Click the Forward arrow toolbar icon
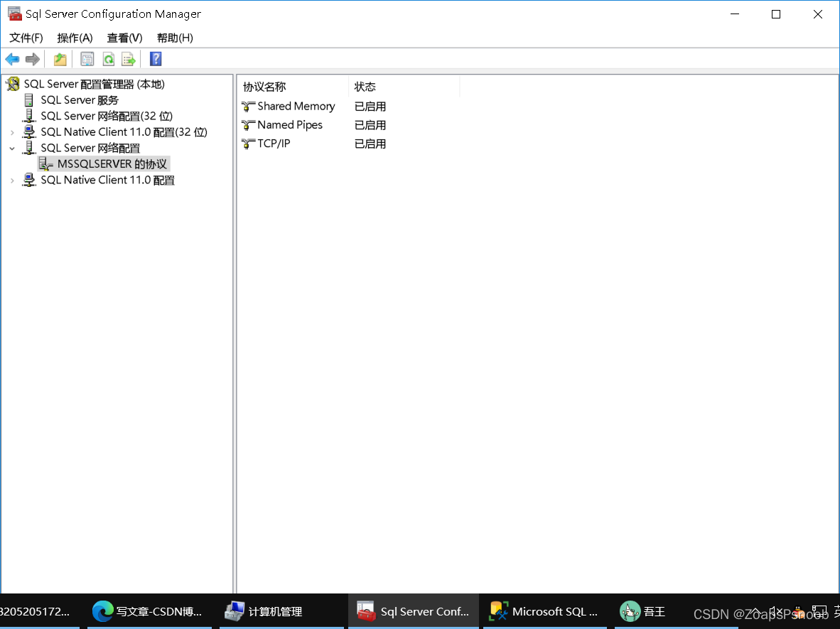The image size is (840, 629). click(33, 59)
